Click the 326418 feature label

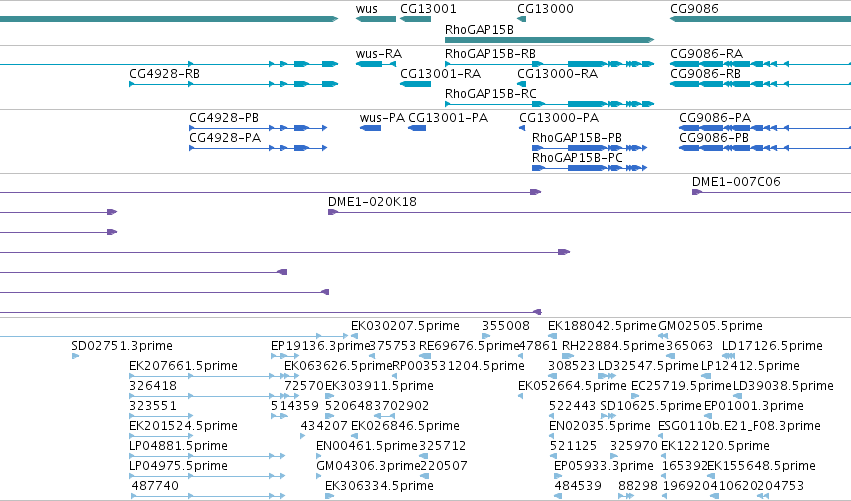tap(153, 386)
